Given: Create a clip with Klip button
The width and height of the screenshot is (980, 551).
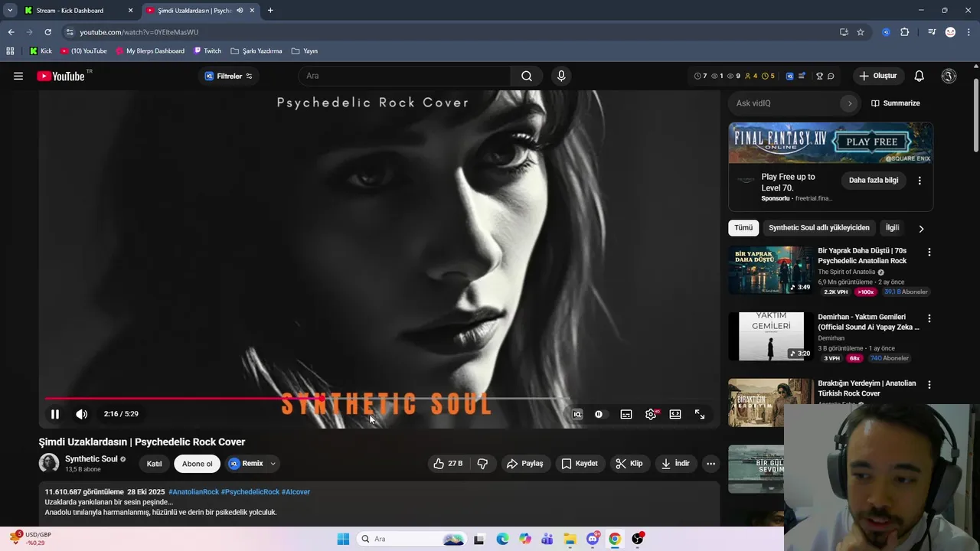Looking at the screenshot, I should (629, 463).
